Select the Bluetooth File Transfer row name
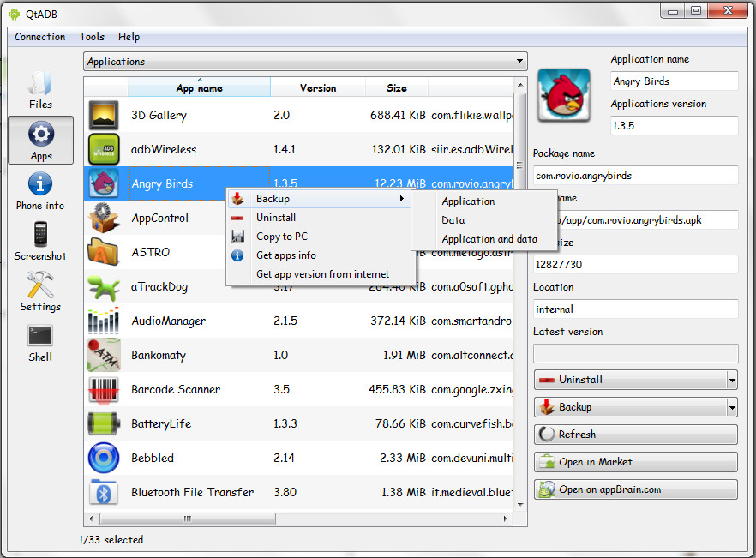Screen dimensions: 756x558 pos(192,492)
